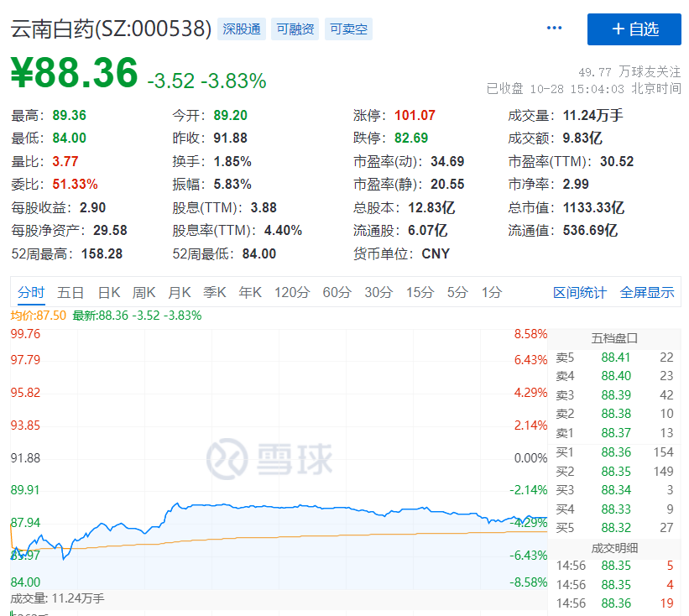Select the 季K chart tab
Viewport: 689px width, 616px height.
tap(215, 293)
